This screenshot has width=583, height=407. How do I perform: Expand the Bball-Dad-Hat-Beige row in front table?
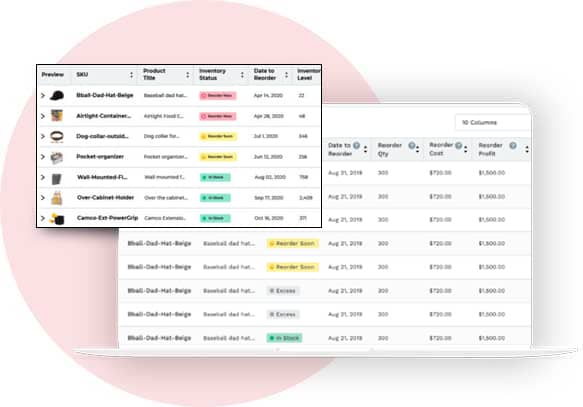coord(43,96)
